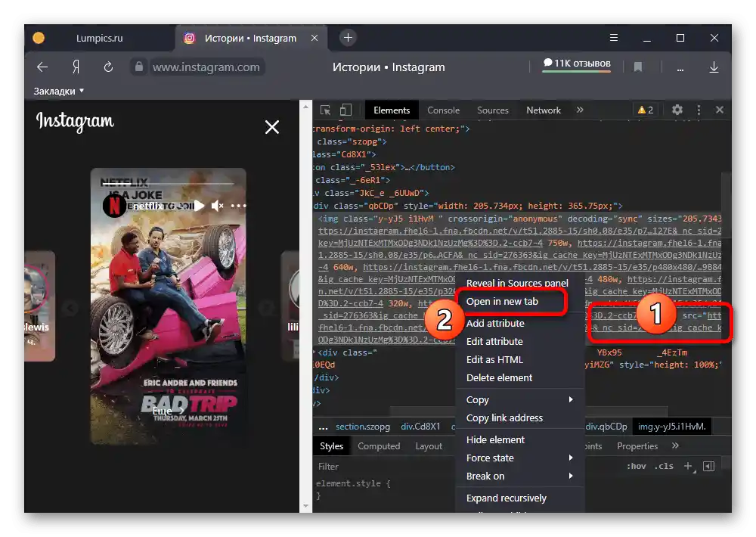Go back with the browser back arrow
Image resolution: width=756 pixels, height=537 pixels.
pos(42,67)
